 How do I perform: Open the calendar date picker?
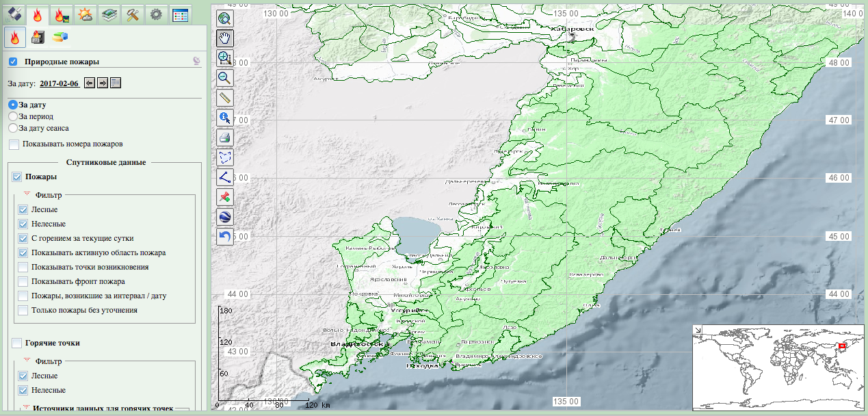point(116,83)
